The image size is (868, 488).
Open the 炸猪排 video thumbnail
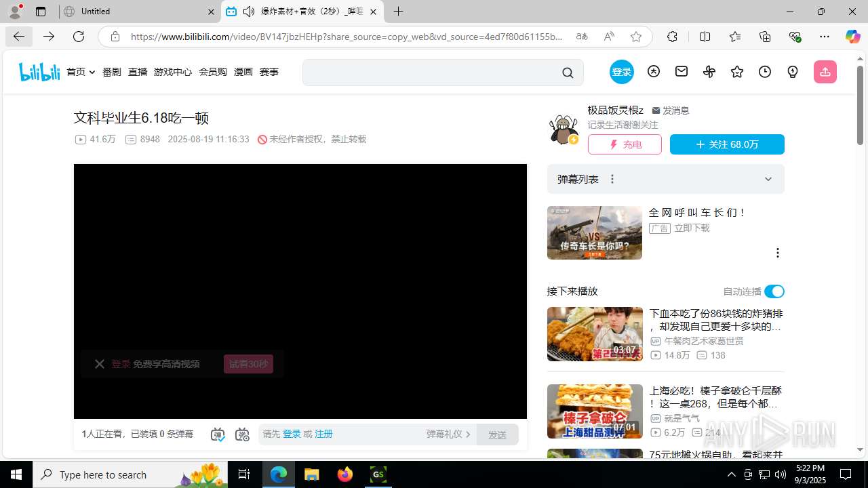[x=595, y=334]
